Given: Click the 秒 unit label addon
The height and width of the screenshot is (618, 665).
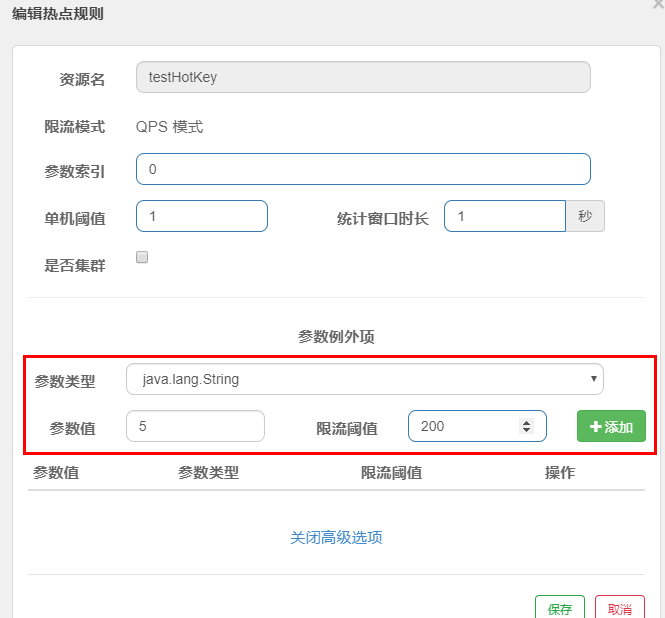Looking at the screenshot, I should [585, 216].
